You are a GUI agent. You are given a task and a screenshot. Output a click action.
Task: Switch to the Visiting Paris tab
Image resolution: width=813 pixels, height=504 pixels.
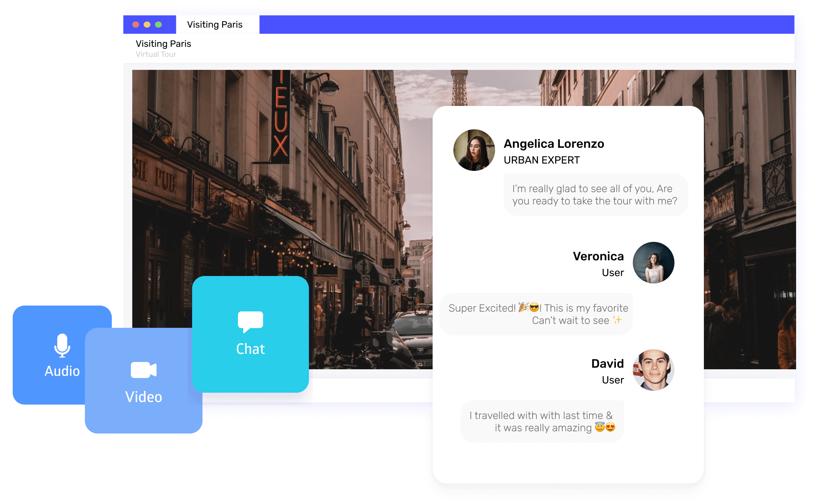(215, 25)
